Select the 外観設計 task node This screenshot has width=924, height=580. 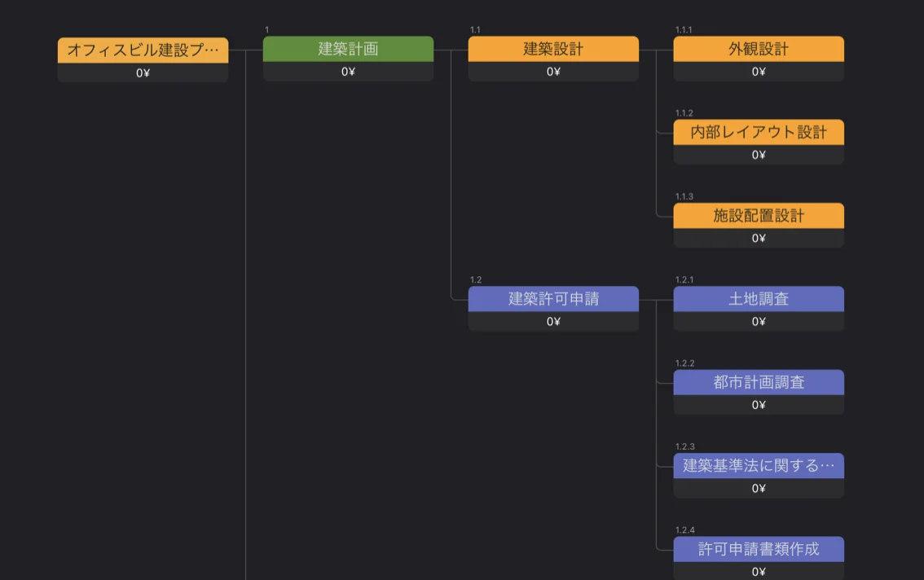click(759, 49)
